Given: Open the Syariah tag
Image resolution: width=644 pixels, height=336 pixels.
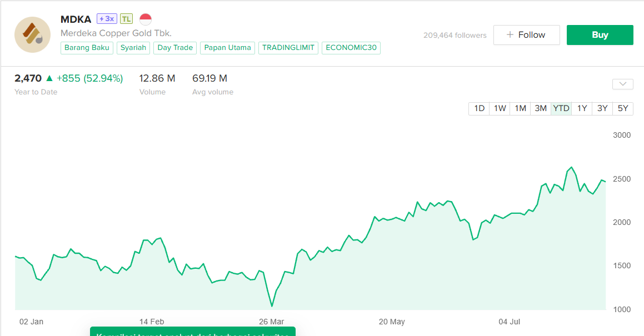Looking at the screenshot, I should tap(133, 48).
